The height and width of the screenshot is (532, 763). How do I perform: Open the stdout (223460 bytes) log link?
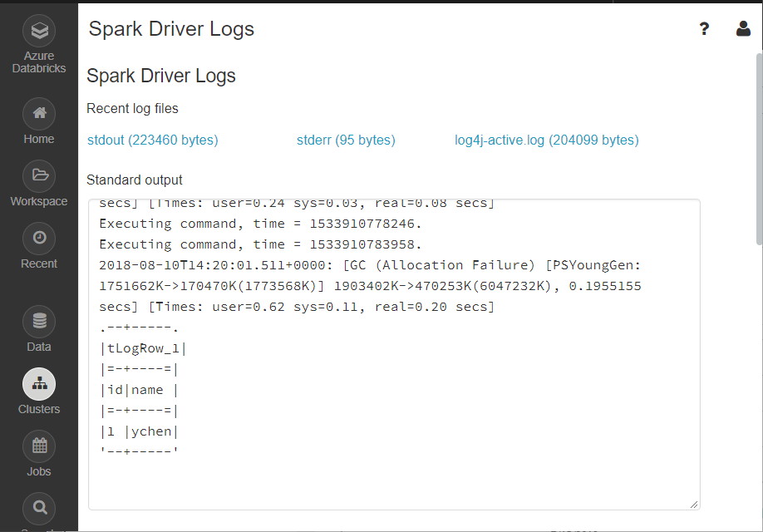click(152, 140)
